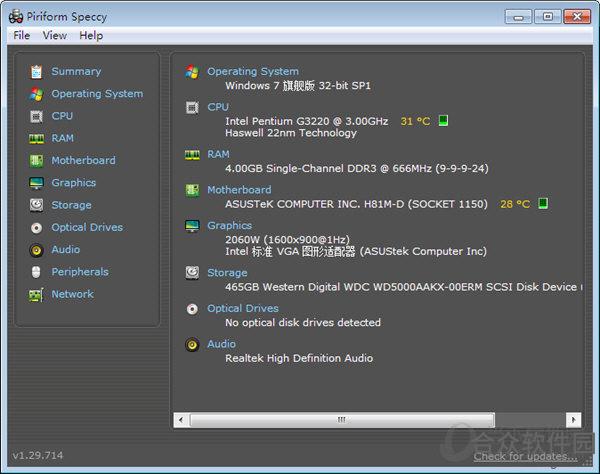Screen dimensions: 600x474
Task: Open Peripherals in the sidebar
Action: (80, 272)
